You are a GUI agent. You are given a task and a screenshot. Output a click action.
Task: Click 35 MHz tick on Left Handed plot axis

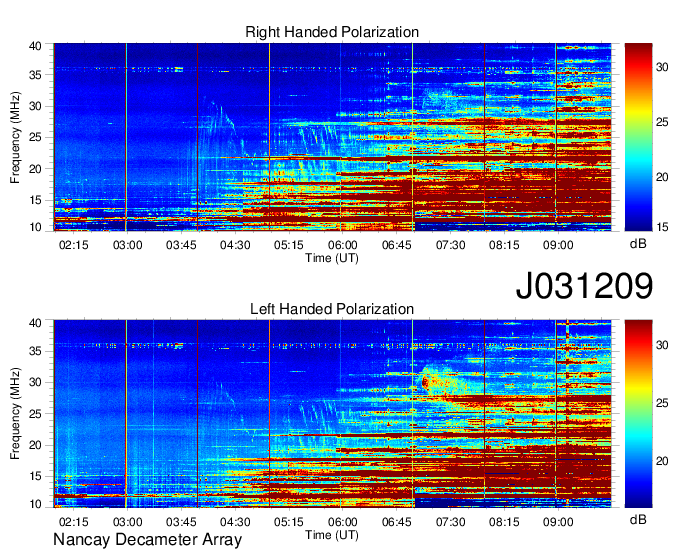point(35,351)
